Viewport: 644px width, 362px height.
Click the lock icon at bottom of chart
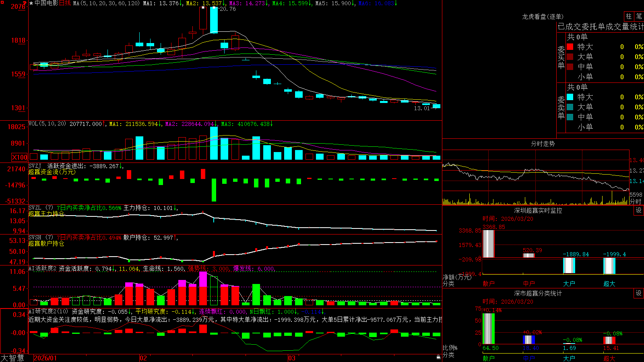coord(439,357)
